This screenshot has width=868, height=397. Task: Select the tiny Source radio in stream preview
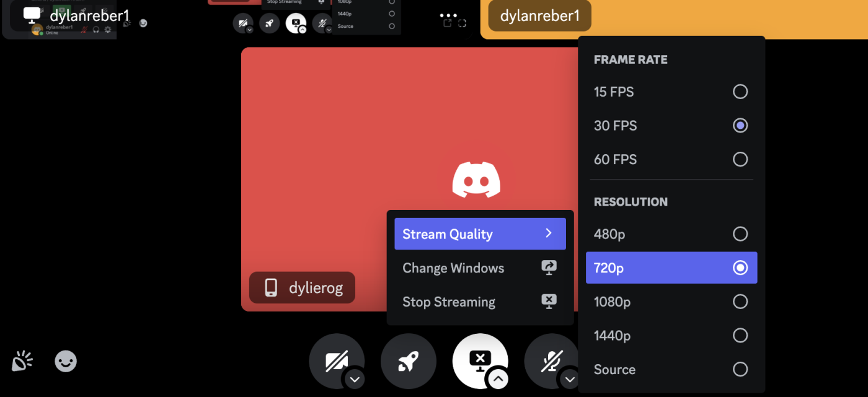392,26
